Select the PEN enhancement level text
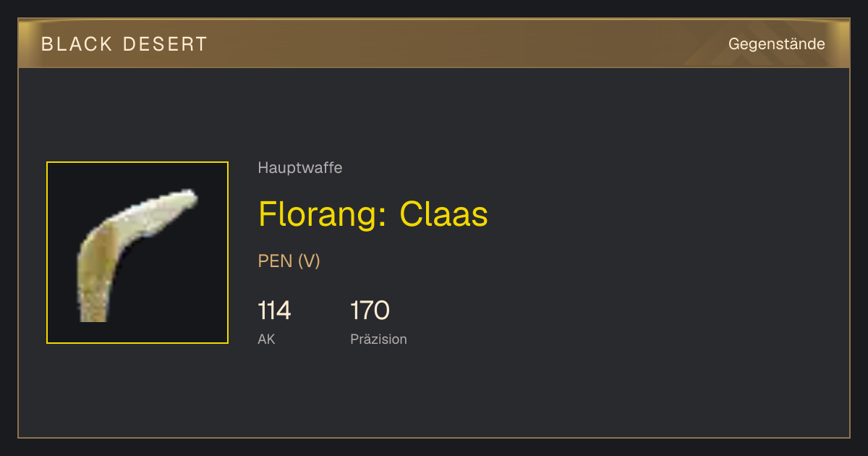Viewport: 868px width, 456px height. click(x=275, y=261)
